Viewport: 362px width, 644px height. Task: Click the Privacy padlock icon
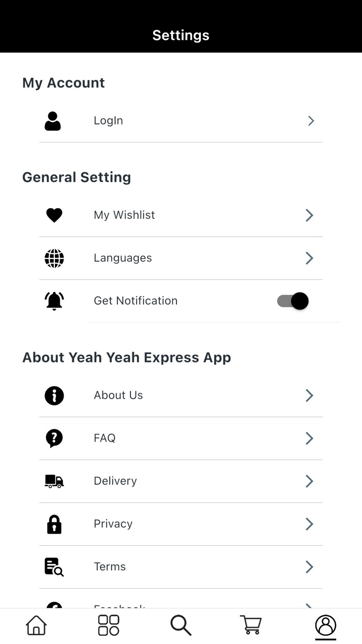coord(54,524)
